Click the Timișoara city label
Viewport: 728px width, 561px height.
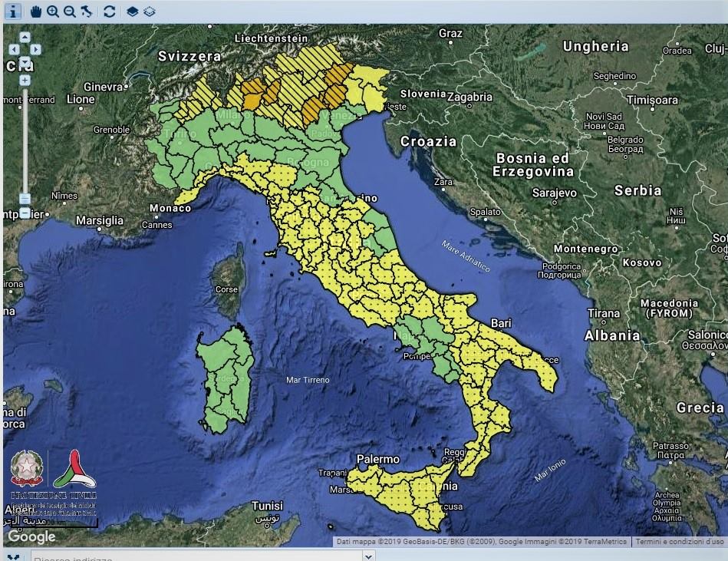pyautogui.click(x=652, y=100)
